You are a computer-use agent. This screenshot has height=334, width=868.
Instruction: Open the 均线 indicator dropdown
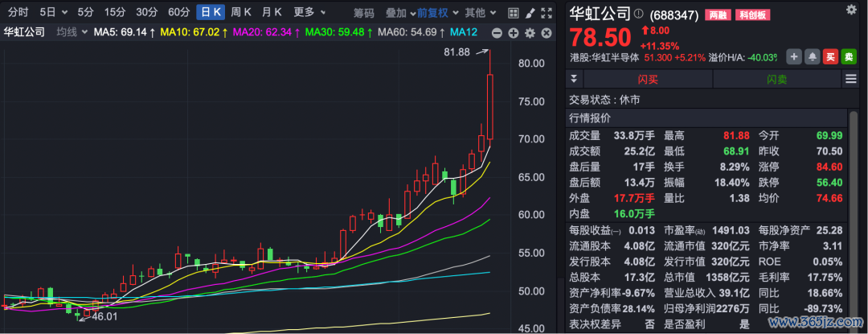click(72, 33)
